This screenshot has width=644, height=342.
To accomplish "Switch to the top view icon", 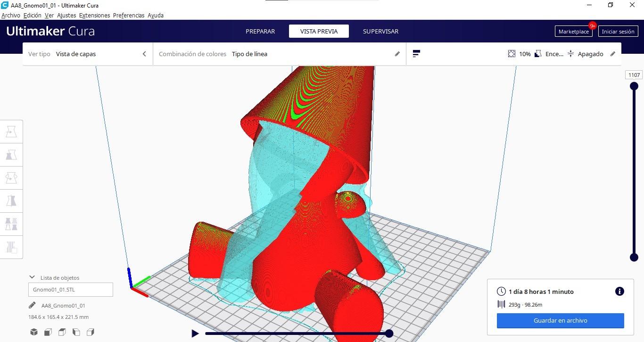I will [x=62, y=332].
